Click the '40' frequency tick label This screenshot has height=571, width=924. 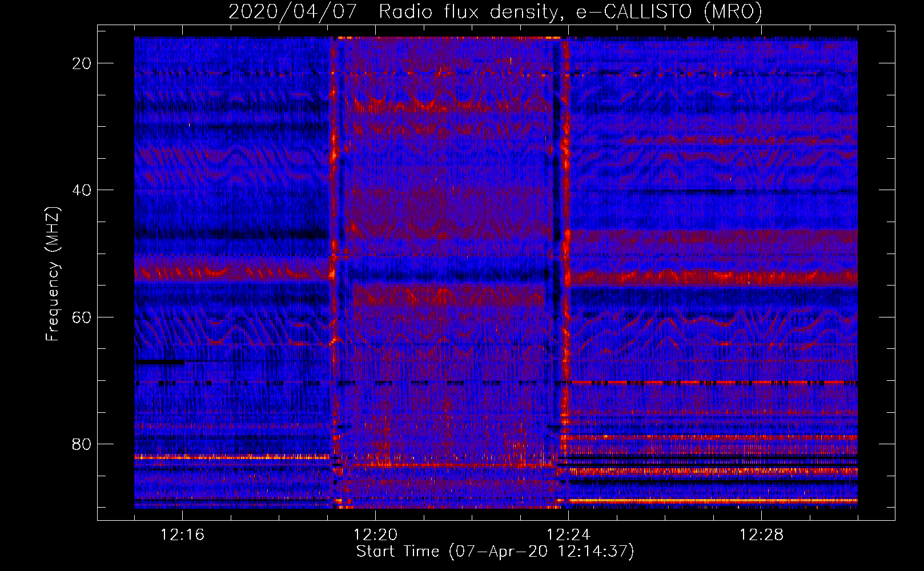point(82,190)
